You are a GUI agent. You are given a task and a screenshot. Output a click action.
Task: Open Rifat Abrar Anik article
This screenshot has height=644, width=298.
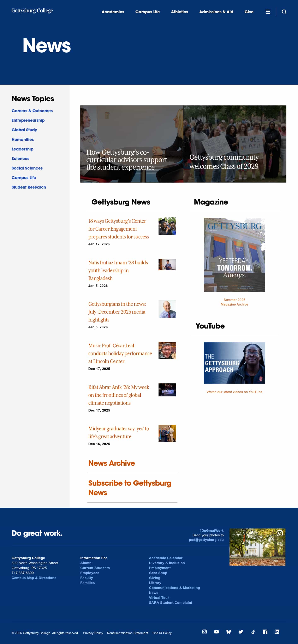tap(119, 395)
